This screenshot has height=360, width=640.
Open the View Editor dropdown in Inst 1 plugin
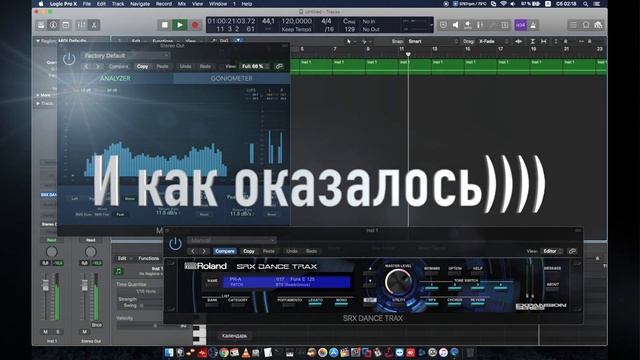click(552, 251)
